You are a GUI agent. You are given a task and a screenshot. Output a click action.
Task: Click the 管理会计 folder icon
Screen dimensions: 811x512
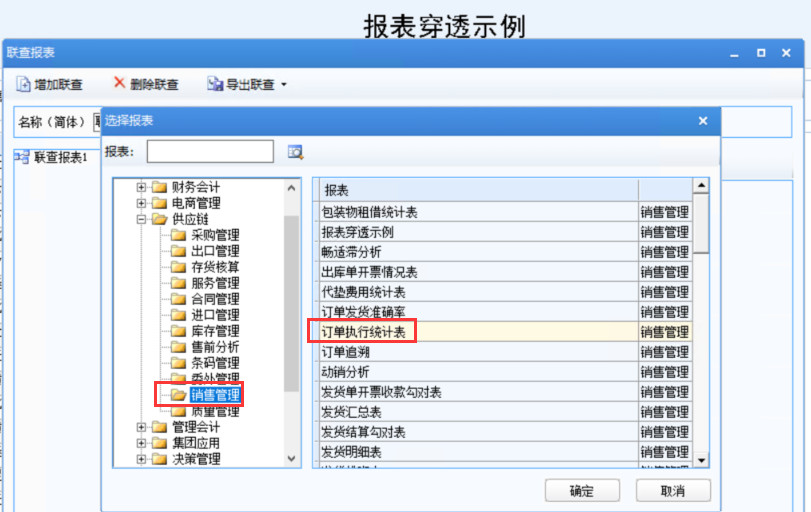point(159,427)
